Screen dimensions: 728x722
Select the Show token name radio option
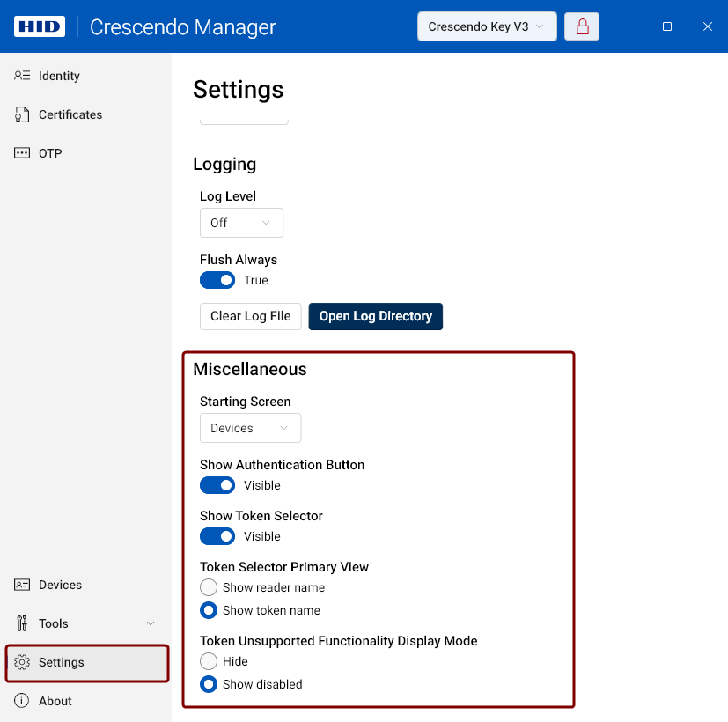[209, 610]
